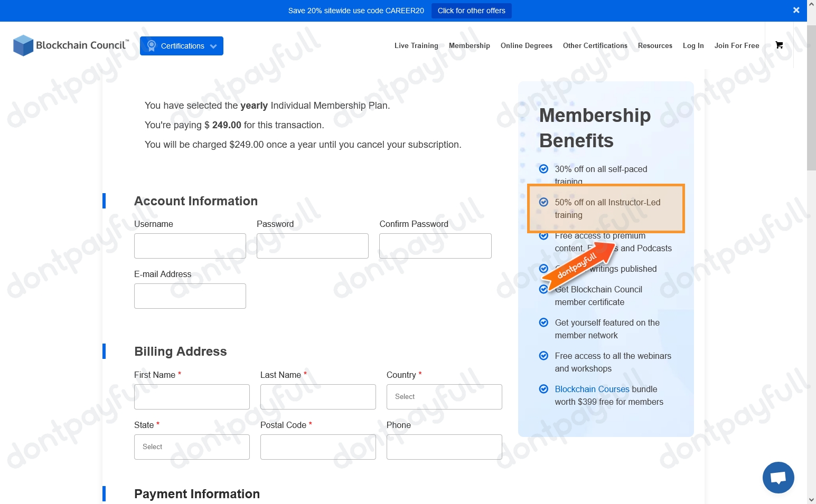Open the live chat bubble

click(x=778, y=478)
